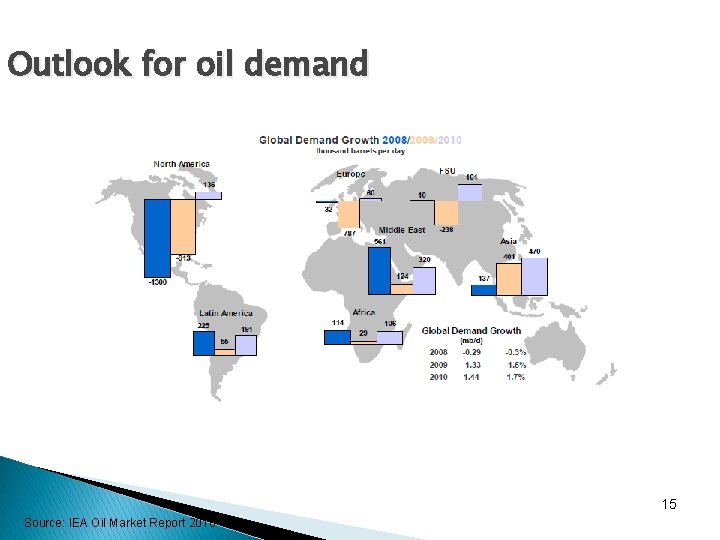The image size is (720, 540).
Task: Click the "1.7%" percentage in the table
Action: 516,377
